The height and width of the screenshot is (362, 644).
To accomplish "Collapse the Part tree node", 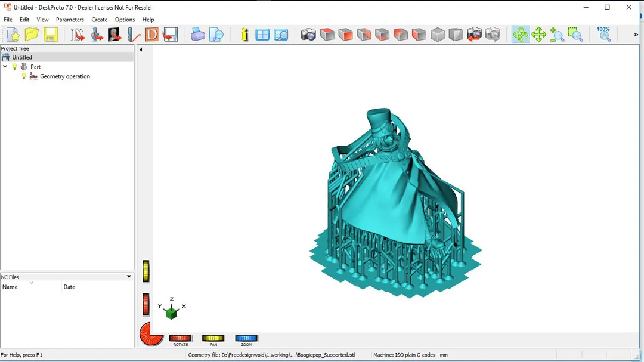I will pyautogui.click(x=5, y=67).
